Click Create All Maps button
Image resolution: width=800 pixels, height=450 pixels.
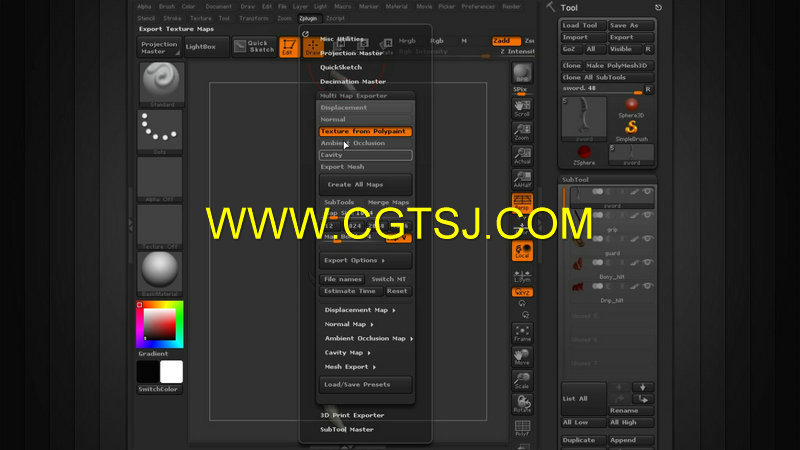(x=365, y=185)
